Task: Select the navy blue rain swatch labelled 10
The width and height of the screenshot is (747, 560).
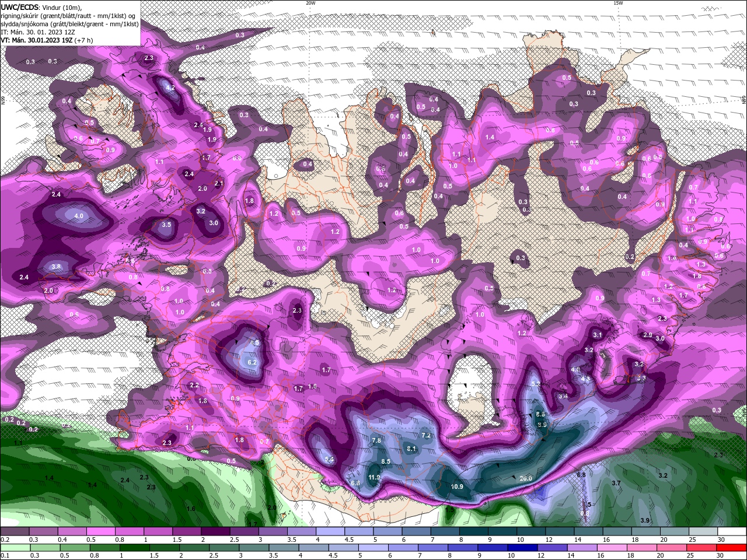Action: coord(522,548)
